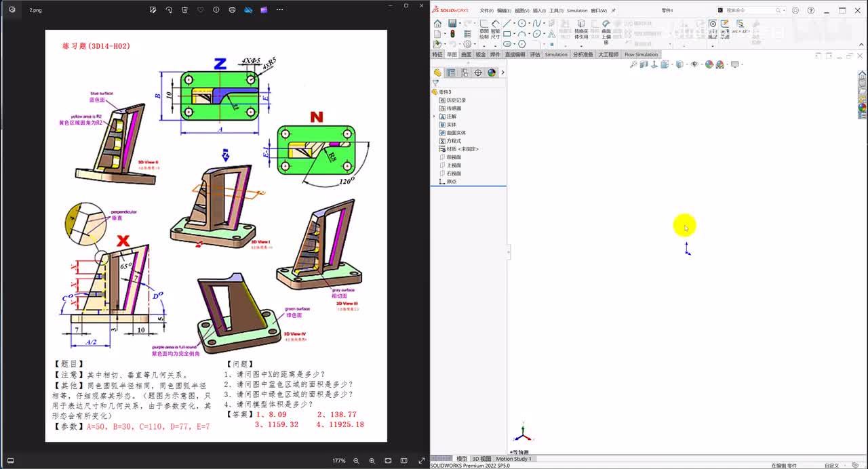Click the feature tree filter funnel
868x469 pixels.
[435, 83]
